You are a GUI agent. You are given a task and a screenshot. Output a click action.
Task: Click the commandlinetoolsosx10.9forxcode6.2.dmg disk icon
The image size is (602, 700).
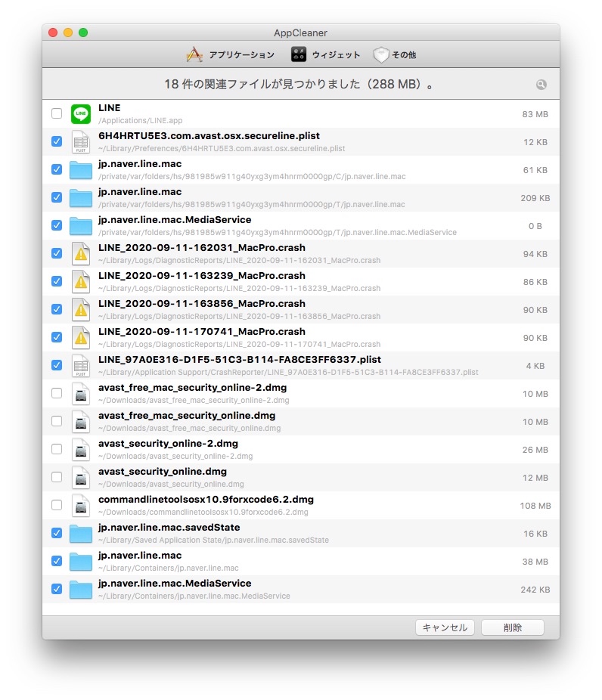[x=81, y=506]
